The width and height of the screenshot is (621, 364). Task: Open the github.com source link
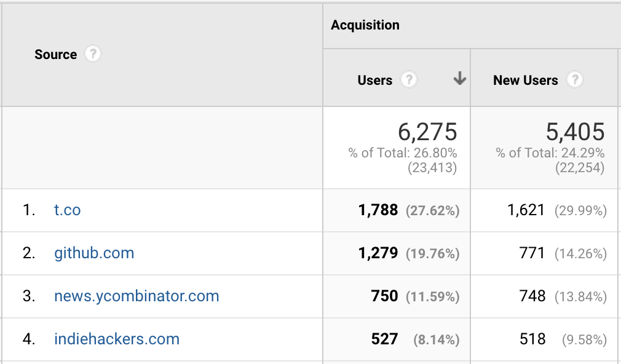click(94, 253)
